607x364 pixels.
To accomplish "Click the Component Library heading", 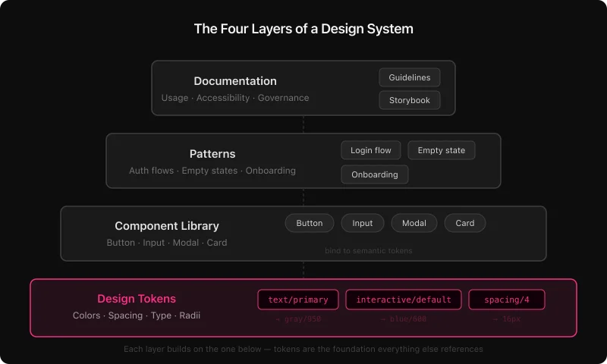I will 167,225.
